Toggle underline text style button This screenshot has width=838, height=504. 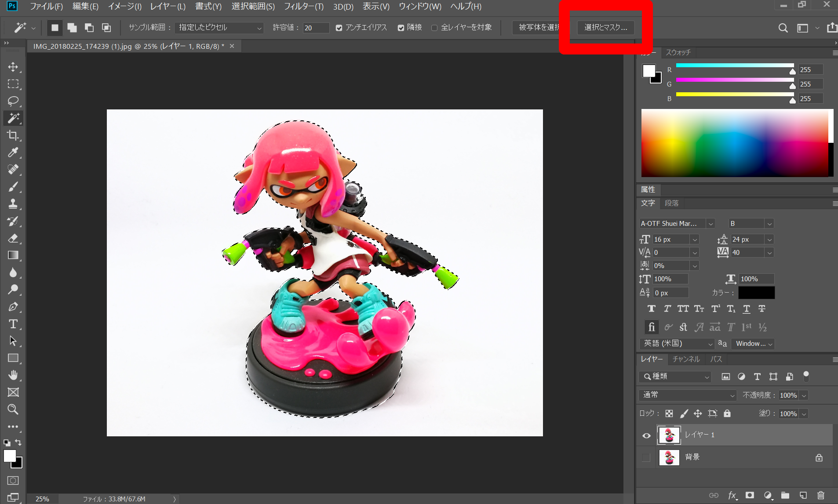pos(747,309)
